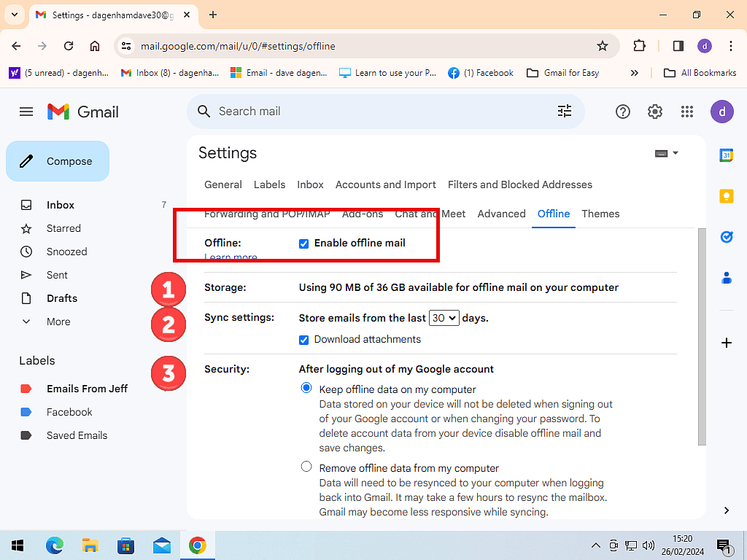Toggle the Download attachments checkbox
This screenshot has height=560, width=747.
pyautogui.click(x=304, y=340)
